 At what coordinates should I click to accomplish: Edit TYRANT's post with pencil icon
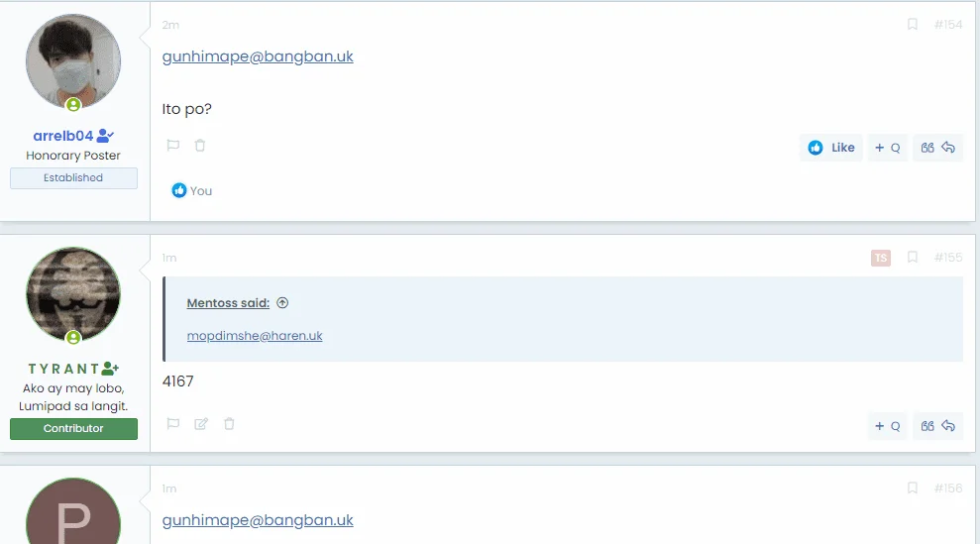point(201,424)
